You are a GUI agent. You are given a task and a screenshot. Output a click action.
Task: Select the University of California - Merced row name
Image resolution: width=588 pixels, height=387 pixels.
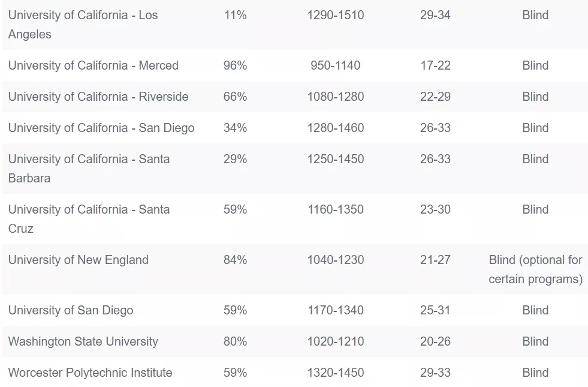point(94,65)
